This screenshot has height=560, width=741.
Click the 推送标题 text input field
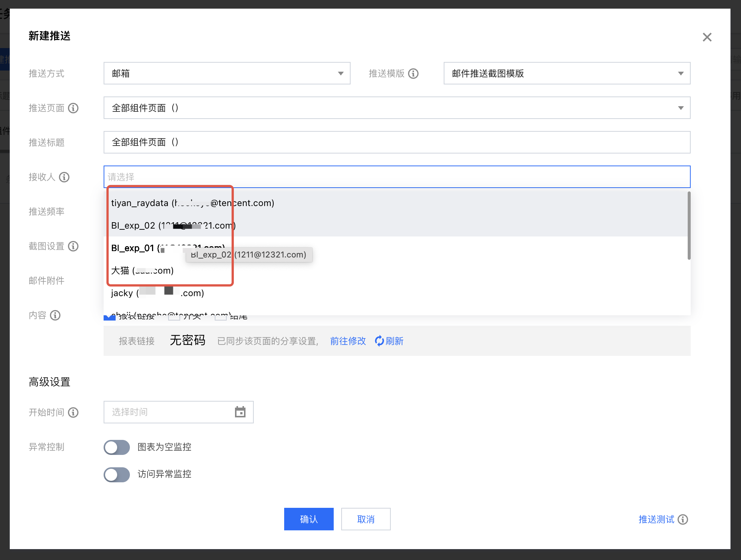397,142
